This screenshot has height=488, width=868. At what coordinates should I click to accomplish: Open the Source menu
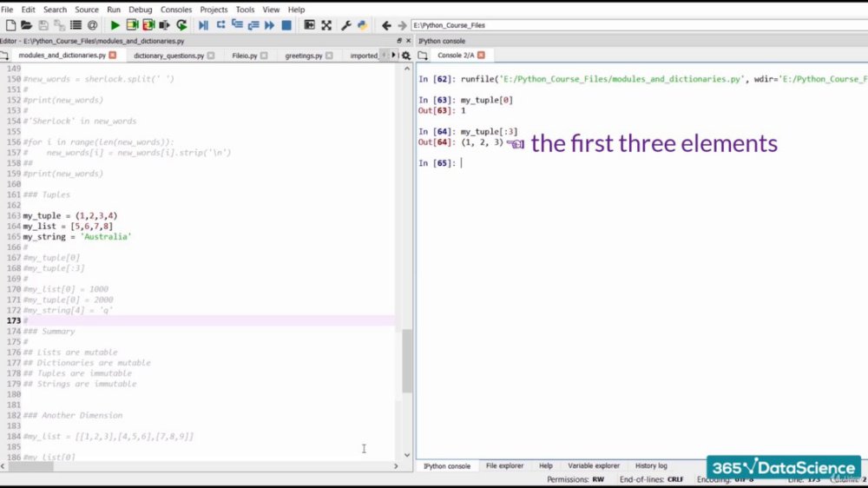(86, 10)
